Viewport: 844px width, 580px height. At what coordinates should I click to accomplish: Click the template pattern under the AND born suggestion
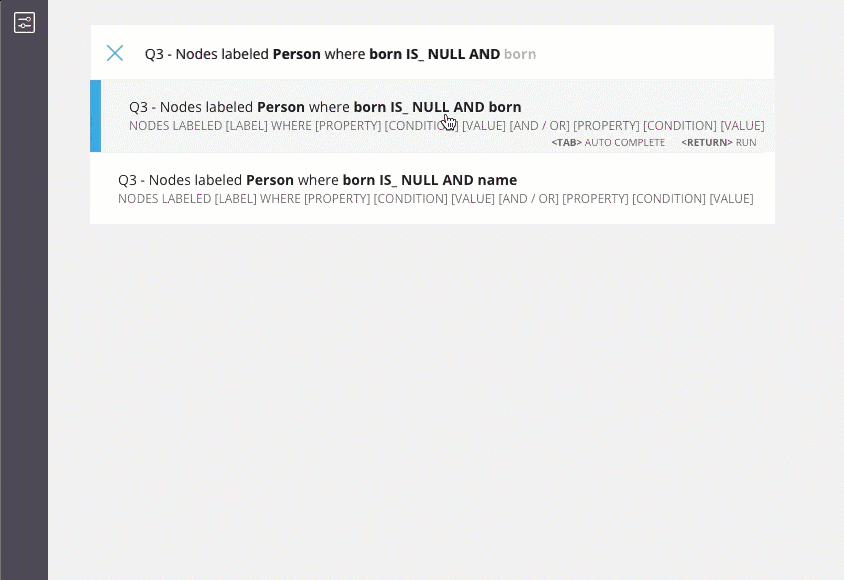(446, 125)
